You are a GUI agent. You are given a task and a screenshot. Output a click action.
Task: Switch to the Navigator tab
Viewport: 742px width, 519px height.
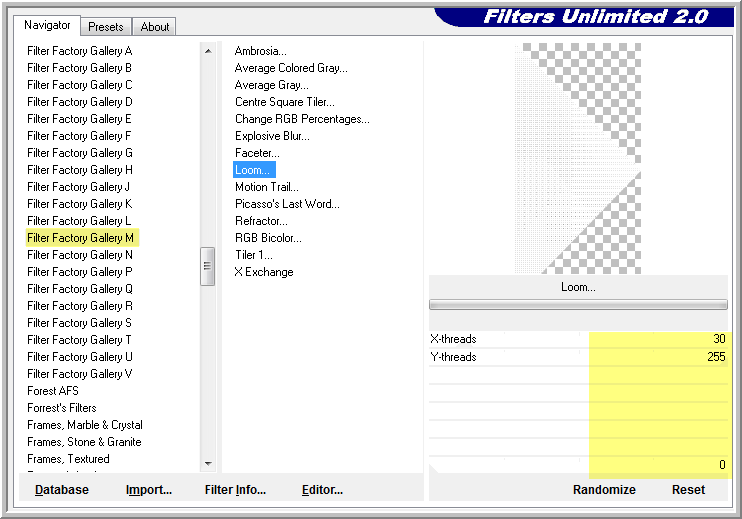click(x=47, y=25)
